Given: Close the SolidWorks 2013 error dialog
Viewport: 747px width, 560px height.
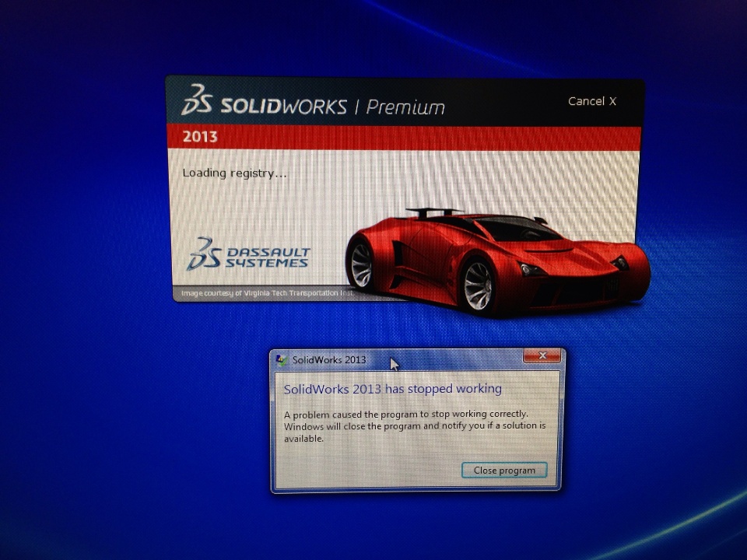Looking at the screenshot, I should point(542,355).
